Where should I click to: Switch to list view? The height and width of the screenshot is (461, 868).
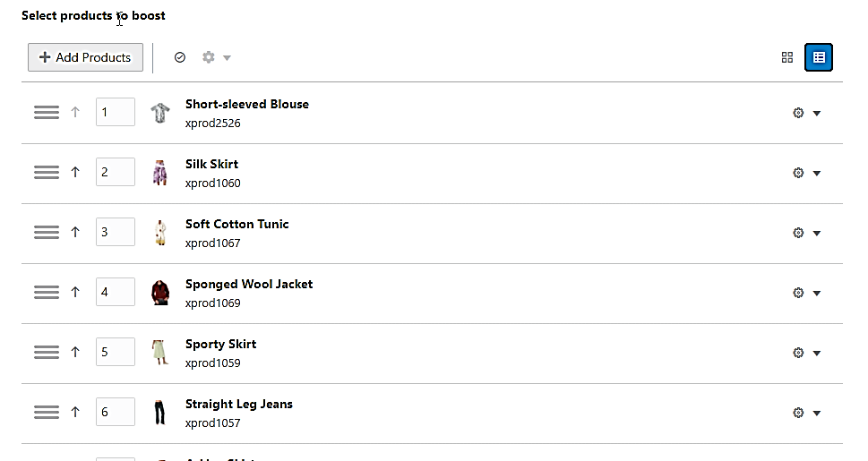click(819, 57)
